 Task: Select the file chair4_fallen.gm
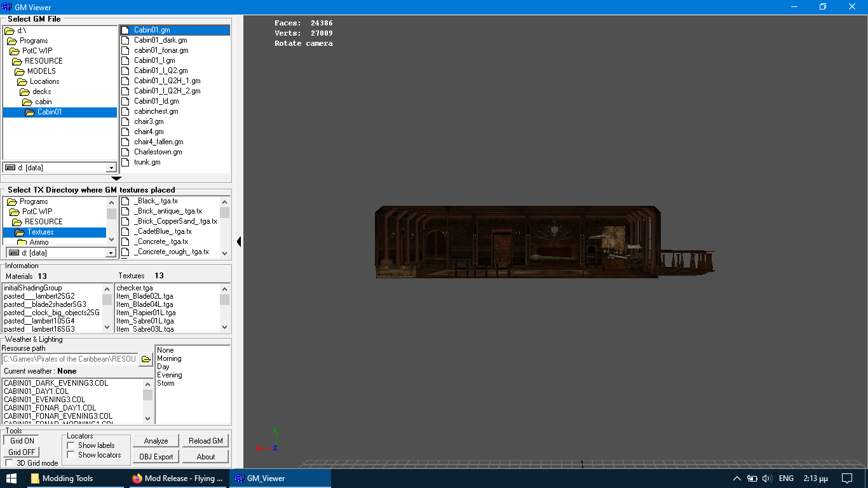158,142
